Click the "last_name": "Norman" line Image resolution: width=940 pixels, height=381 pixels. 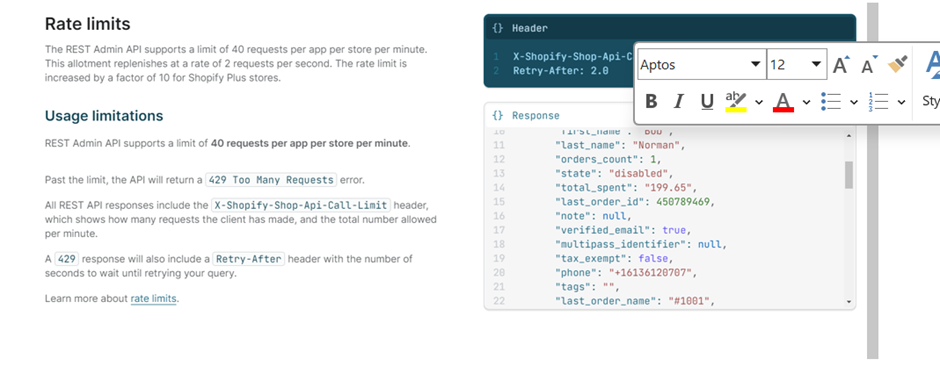tap(620, 145)
